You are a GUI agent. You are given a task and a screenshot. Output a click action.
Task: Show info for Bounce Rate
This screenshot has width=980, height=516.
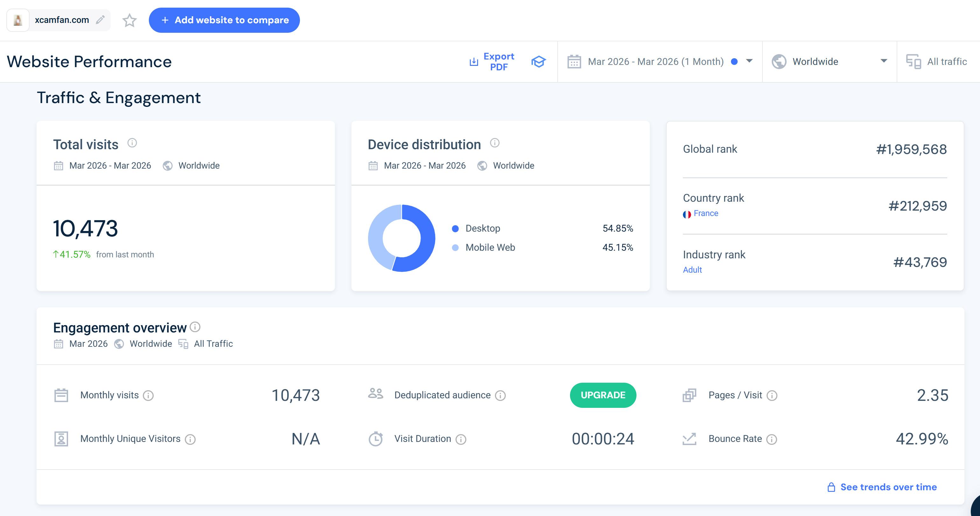pyautogui.click(x=772, y=440)
